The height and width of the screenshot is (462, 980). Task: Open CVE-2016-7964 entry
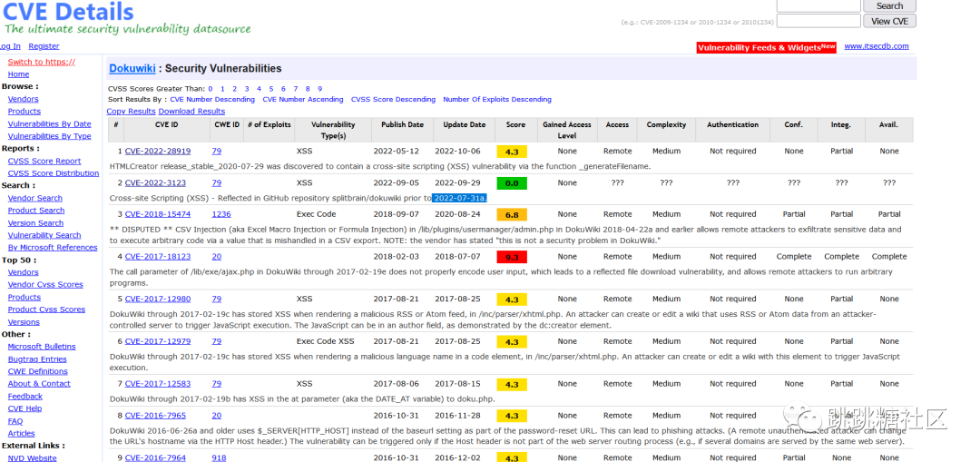coord(155,458)
